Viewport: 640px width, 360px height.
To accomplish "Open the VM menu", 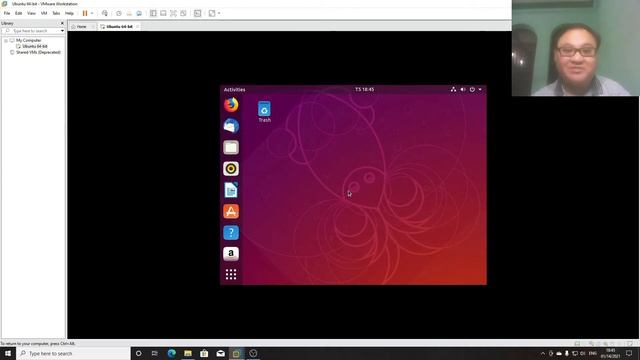I will 44,13.
